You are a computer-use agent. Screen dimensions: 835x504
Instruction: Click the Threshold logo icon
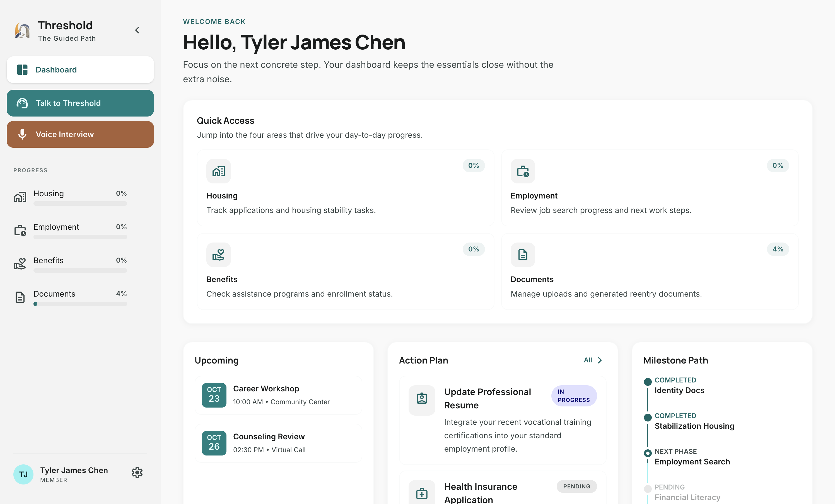click(22, 30)
